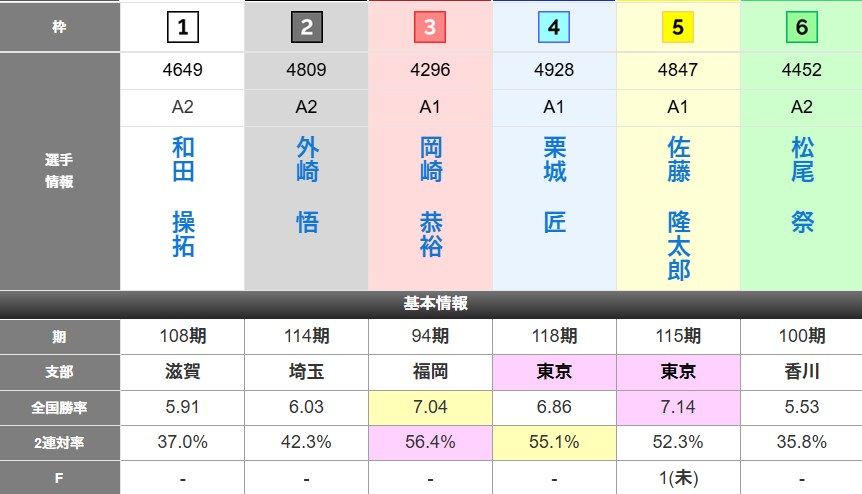The height and width of the screenshot is (494, 862).
Task: Click the black lane number 2 badge
Action: pyautogui.click(x=306, y=27)
